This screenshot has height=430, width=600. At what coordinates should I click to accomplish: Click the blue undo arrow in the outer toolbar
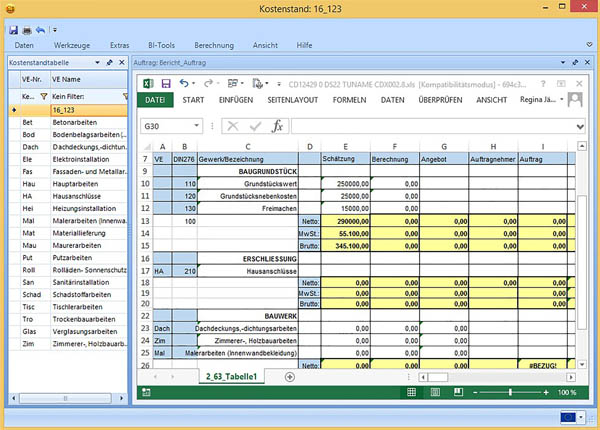(x=40, y=30)
